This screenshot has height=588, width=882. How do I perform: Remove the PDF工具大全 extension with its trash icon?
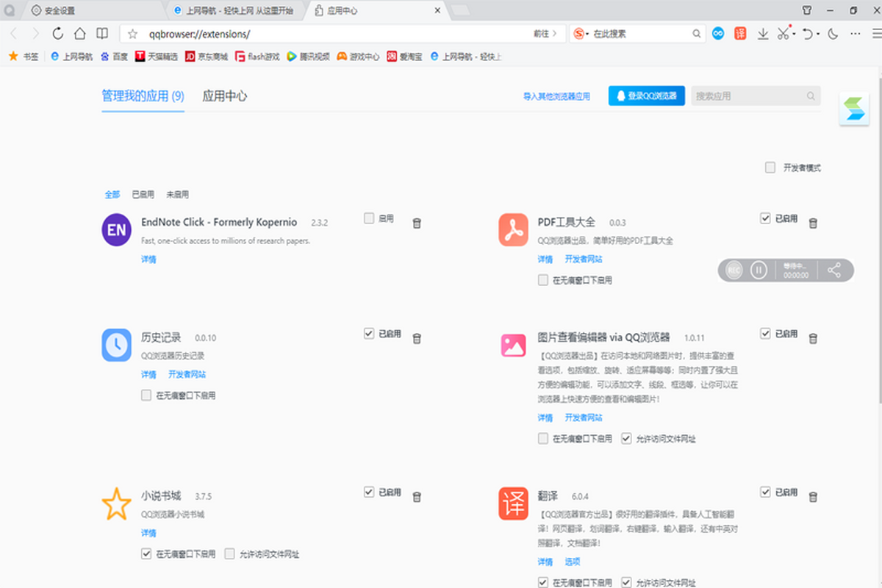pyautogui.click(x=813, y=223)
